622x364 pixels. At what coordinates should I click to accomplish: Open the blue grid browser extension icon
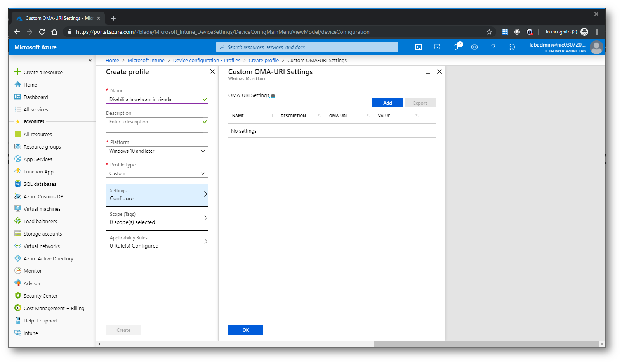(x=505, y=32)
